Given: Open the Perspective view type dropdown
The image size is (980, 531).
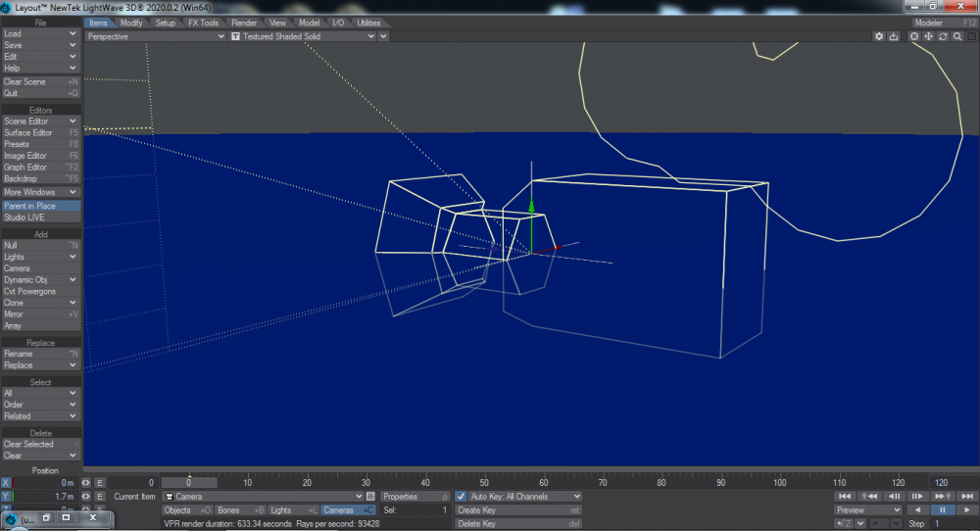Looking at the screenshot, I should pyautogui.click(x=155, y=36).
